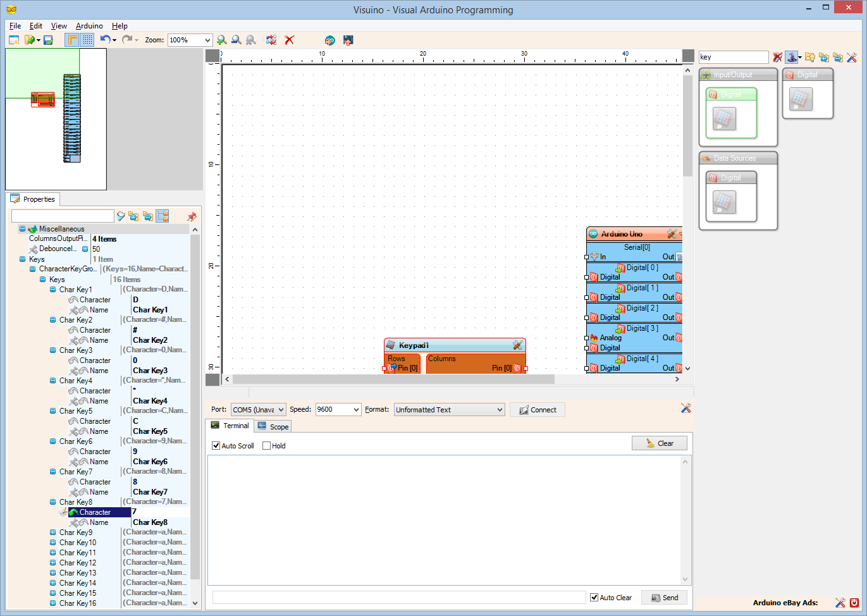This screenshot has width=867, height=616.
Task: Open the Arduino menu
Action: [89, 26]
